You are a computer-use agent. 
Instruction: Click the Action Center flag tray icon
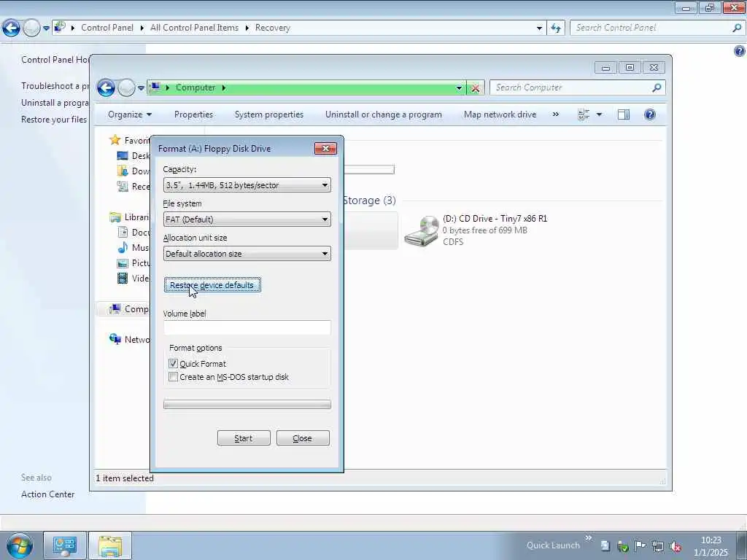tap(640, 545)
